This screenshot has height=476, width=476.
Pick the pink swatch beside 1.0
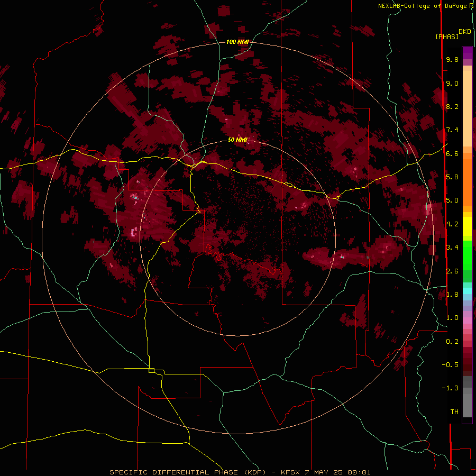(467, 320)
